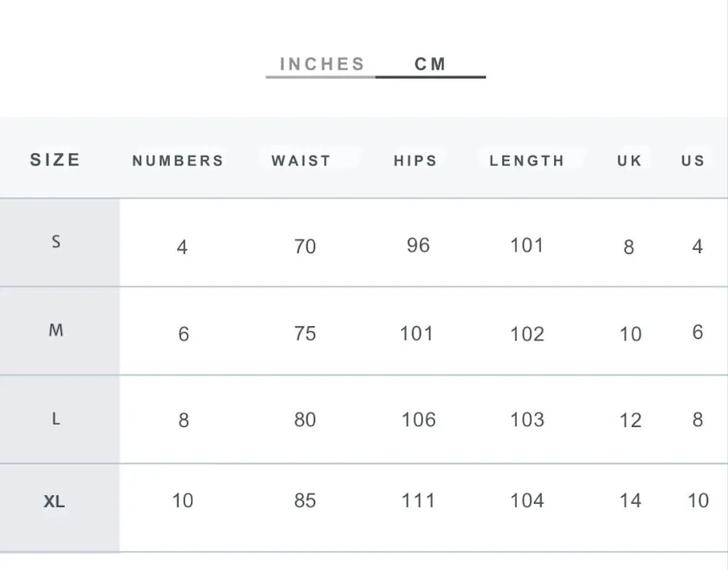Click UK size 12 cell

631,421
